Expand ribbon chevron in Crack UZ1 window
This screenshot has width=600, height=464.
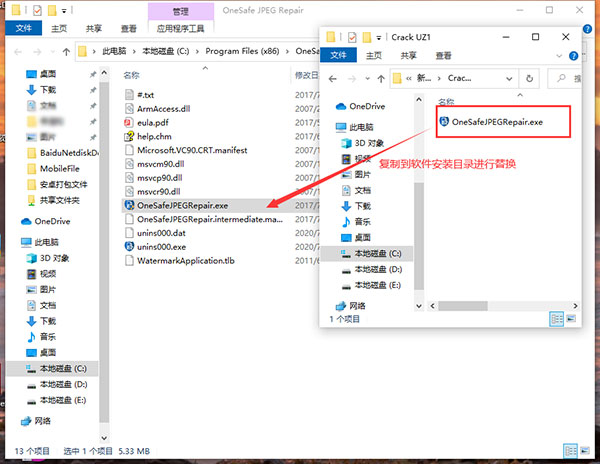click(559, 56)
